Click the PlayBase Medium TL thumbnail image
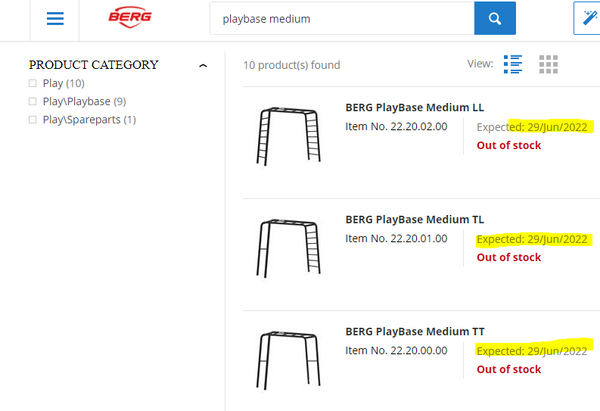Screen dimensions: 600x411 point(286,247)
